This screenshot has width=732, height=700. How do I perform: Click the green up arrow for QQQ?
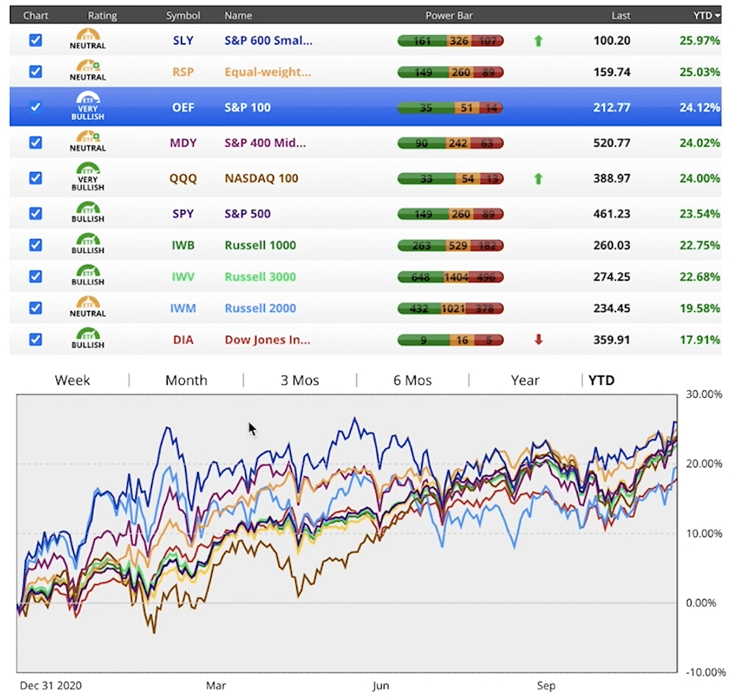pos(538,178)
